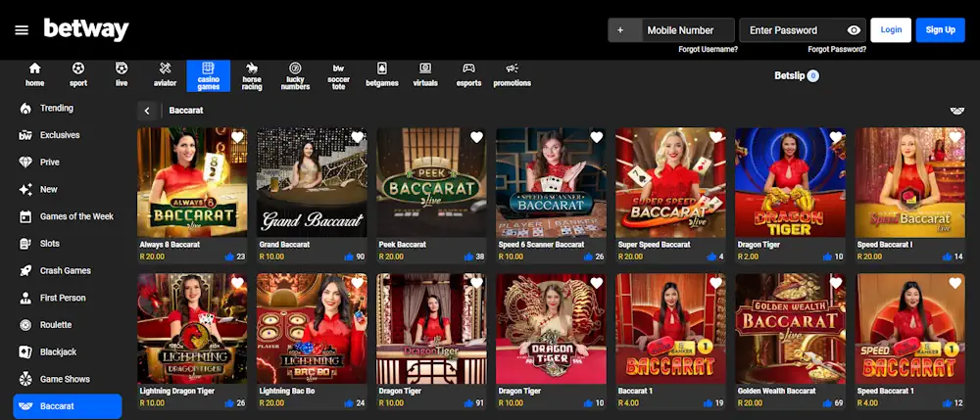Select Crash Games in sidebar

68,271
